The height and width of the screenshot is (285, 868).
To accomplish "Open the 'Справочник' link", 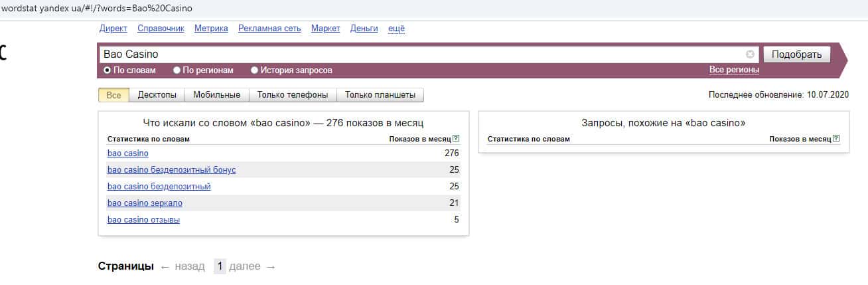I will (x=161, y=29).
